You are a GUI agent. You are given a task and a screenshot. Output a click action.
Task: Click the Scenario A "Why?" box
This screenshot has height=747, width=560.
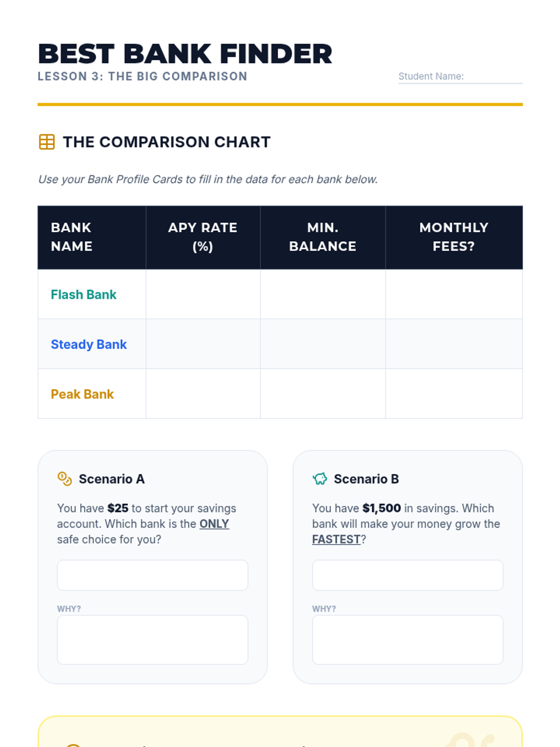(153, 640)
